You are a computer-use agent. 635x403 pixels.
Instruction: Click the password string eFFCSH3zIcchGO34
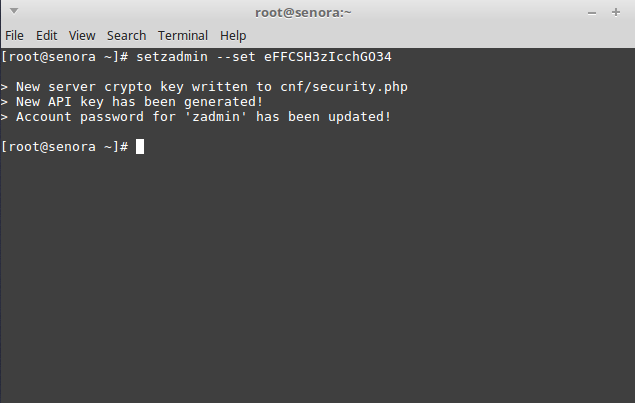pyautogui.click(x=328, y=57)
